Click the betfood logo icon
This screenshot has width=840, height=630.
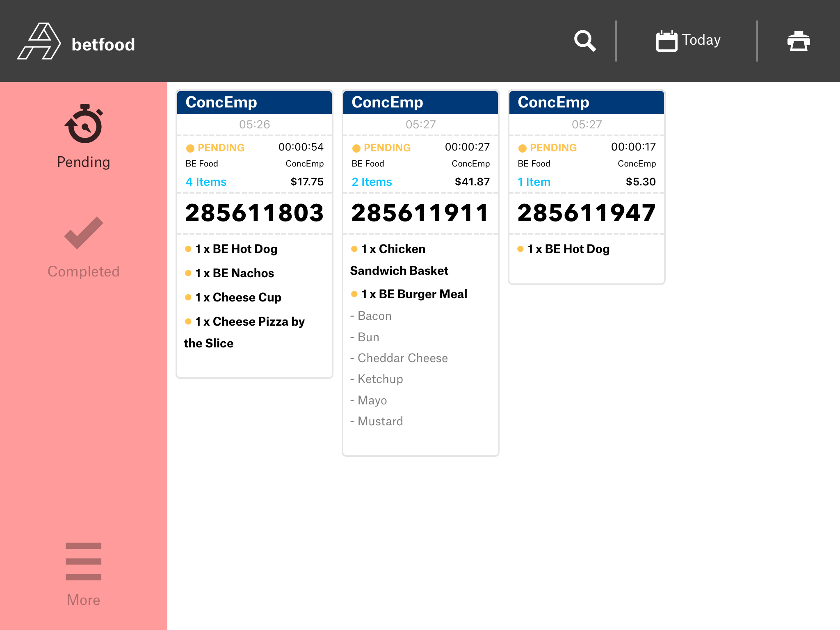(39, 41)
